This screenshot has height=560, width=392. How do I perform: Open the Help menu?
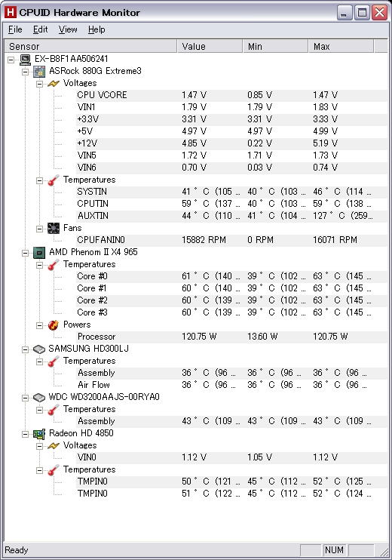[x=96, y=29]
